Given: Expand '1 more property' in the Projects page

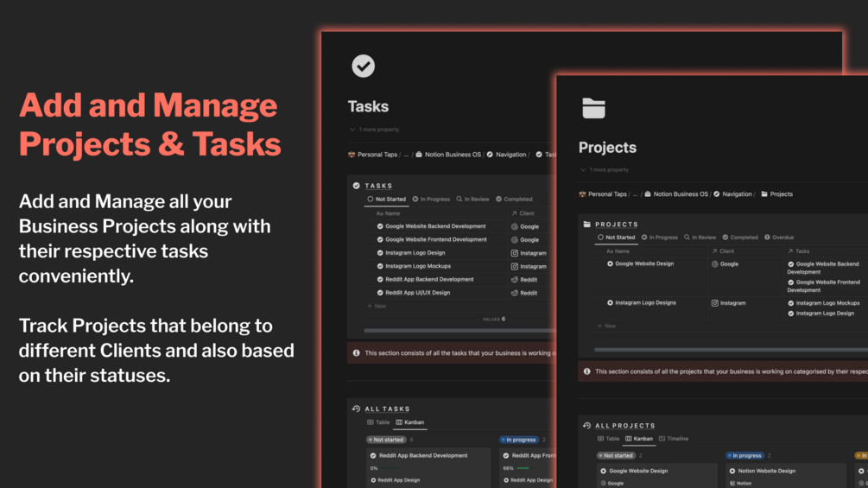Looking at the screenshot, I should pos(605,170).
